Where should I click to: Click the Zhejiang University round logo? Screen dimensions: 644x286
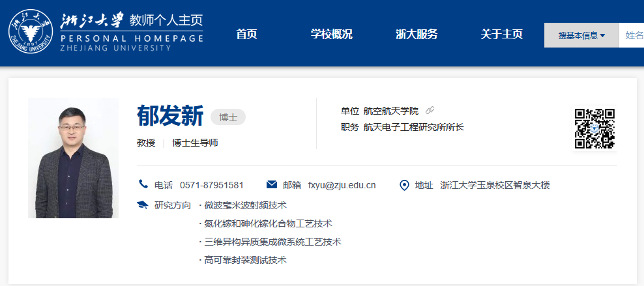click(31, 31)
